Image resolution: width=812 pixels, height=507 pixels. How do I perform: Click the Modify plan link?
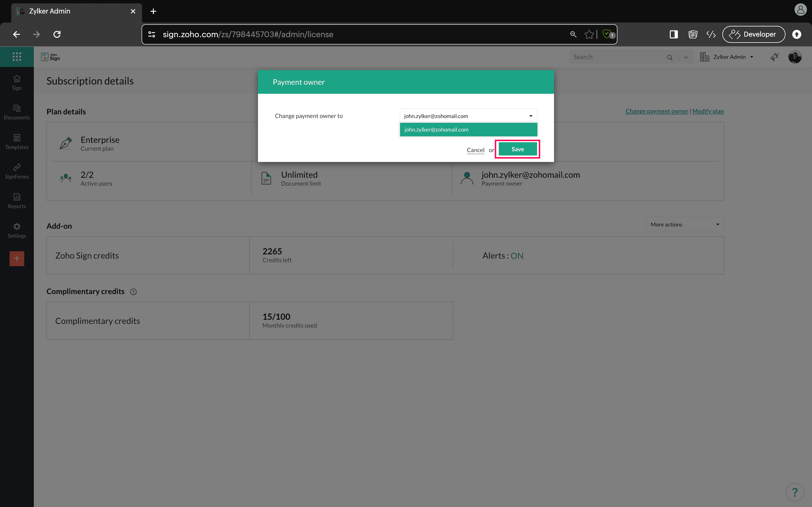coord(708,111)
